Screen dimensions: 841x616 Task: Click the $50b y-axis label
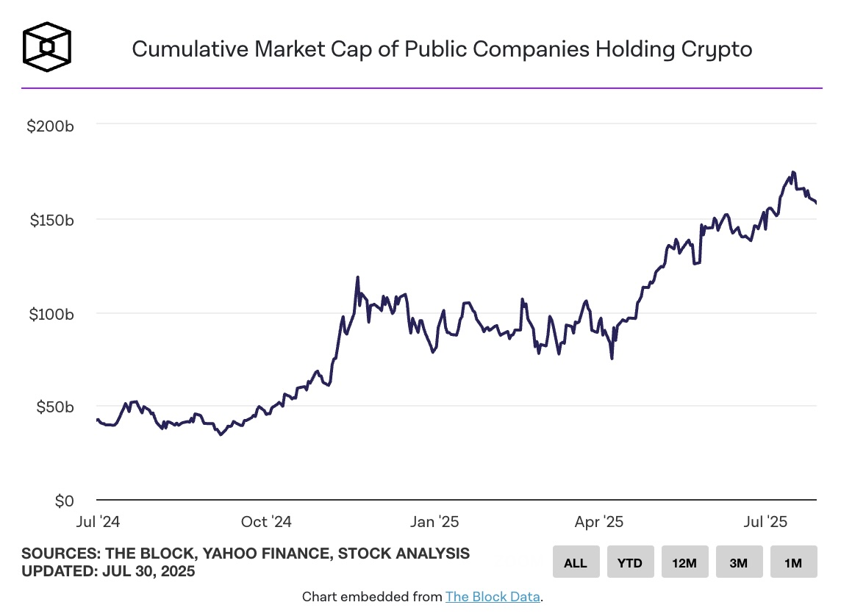point(54,407)
